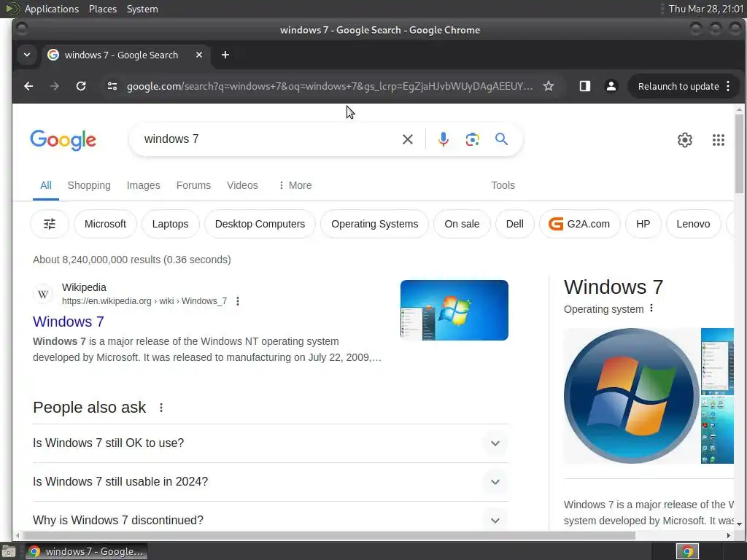Screen dimensions: 747x560
Task: Open the tab search dropdown
Action: (27, 55)
